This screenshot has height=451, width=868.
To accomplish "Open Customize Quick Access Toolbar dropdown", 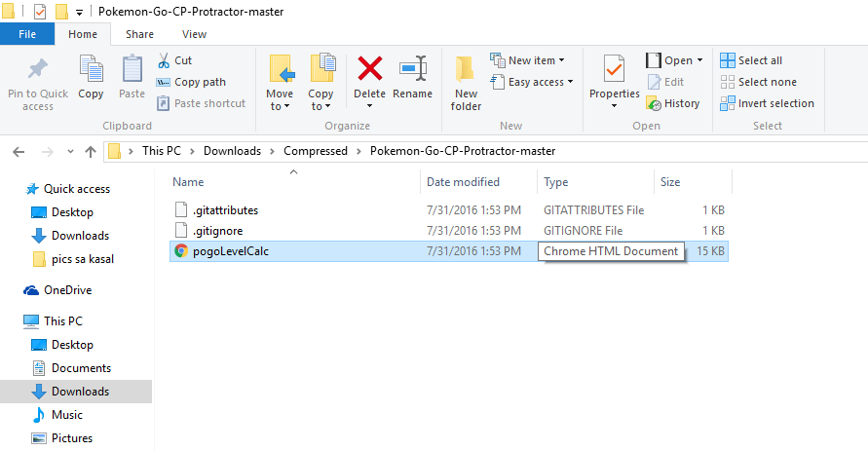I will [x=79, y=12].
